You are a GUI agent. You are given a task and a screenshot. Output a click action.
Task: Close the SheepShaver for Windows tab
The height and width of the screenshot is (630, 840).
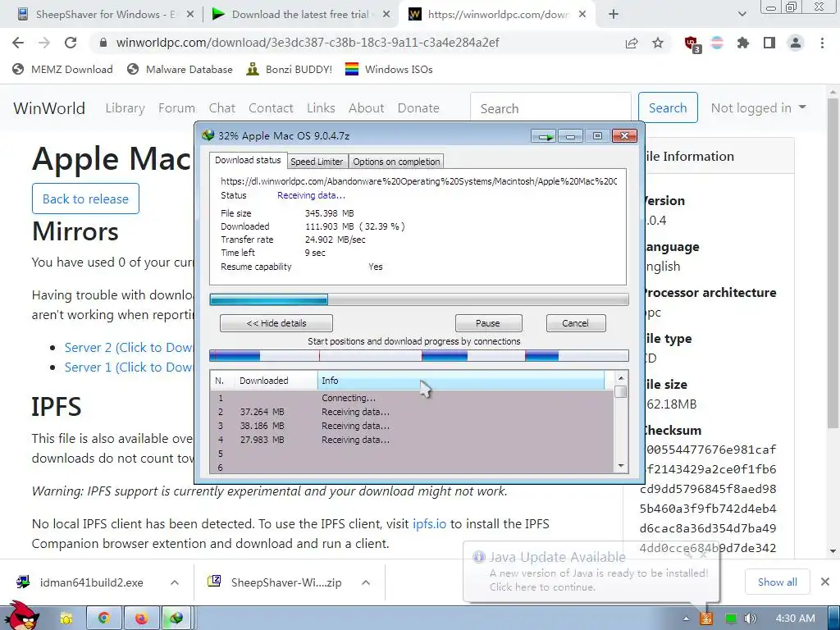pyautogui.click(x=190, y=15)
